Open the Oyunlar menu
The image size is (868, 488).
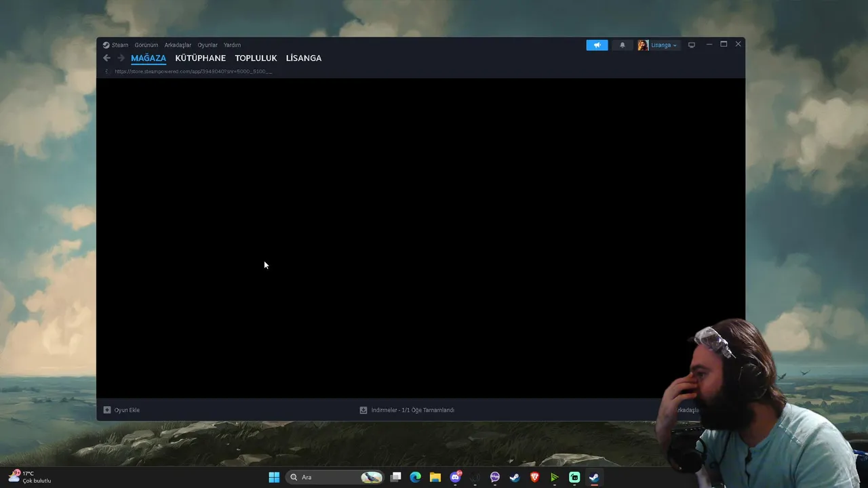point(208,45)
